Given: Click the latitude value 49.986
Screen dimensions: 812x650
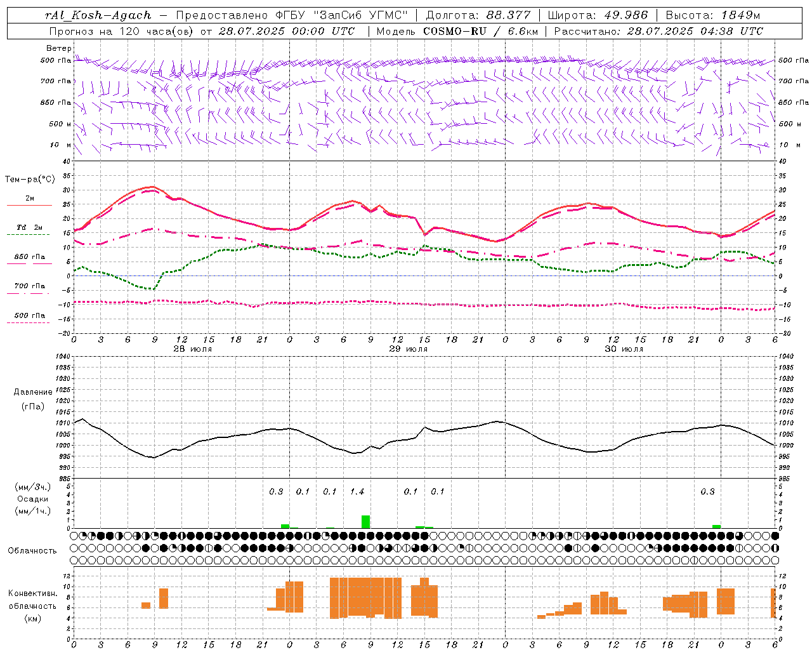Looking at the screenshot, I should point(626,15).
